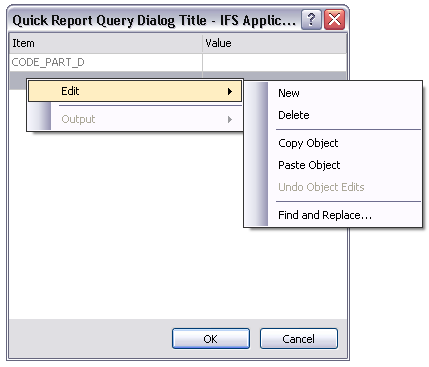Image resolution: width=429 pixels, height=367 pixels.
Task: Select the CODE_PART_D row item
Action: (x=106, y=62)
